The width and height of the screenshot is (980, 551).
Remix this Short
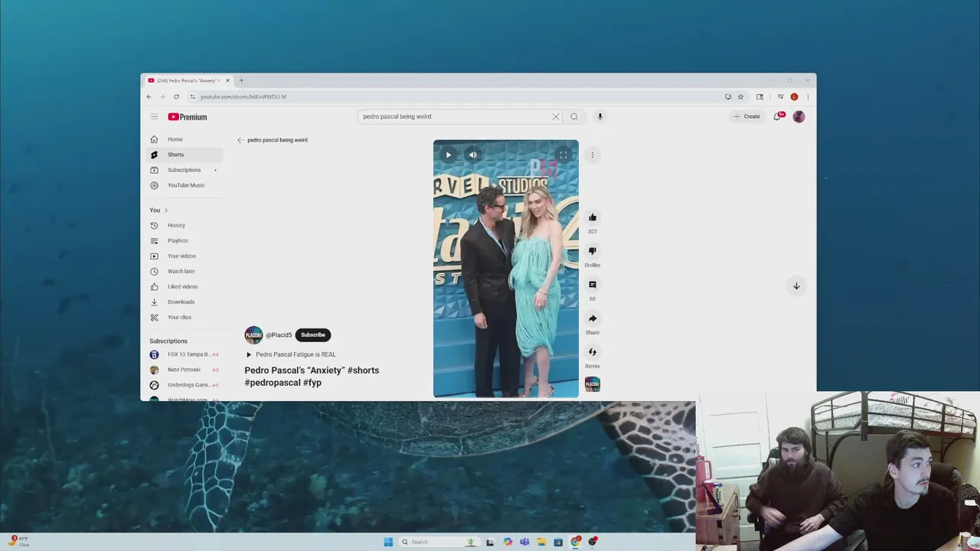point(593,352)
